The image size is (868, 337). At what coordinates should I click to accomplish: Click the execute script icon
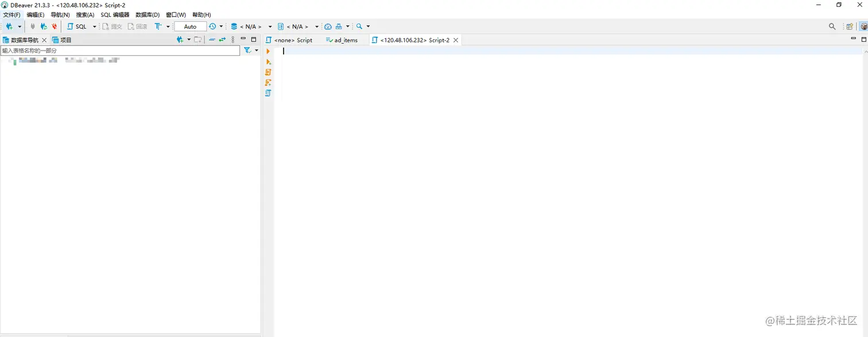click(x=268, y=72)
